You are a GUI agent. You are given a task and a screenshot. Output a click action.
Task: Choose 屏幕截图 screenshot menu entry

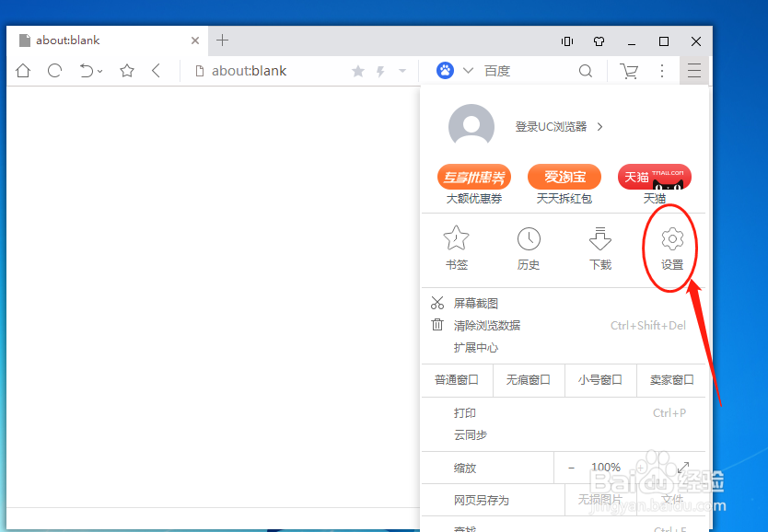pyautogui.click(x=564, y=304)
